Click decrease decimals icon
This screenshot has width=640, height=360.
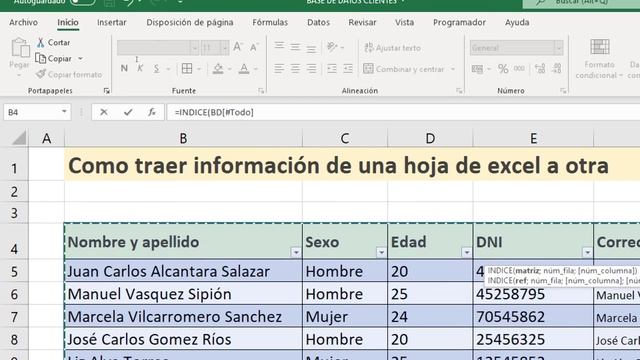point(557,69)
